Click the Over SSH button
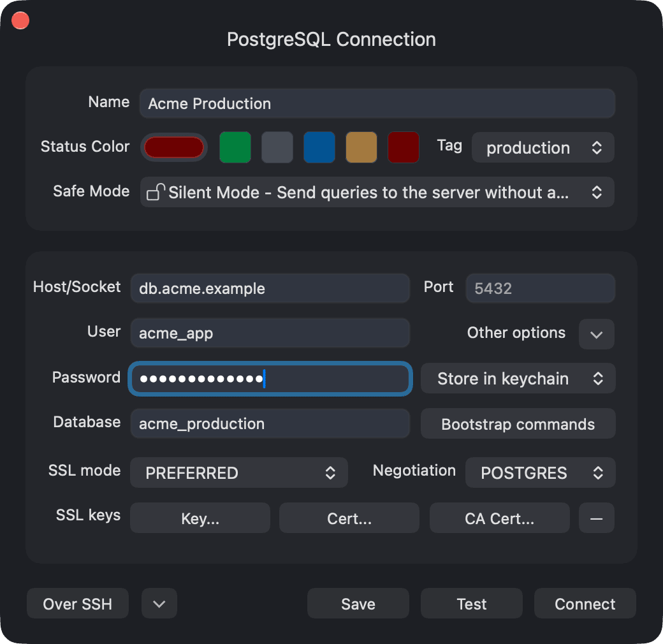 click(78, 603)
